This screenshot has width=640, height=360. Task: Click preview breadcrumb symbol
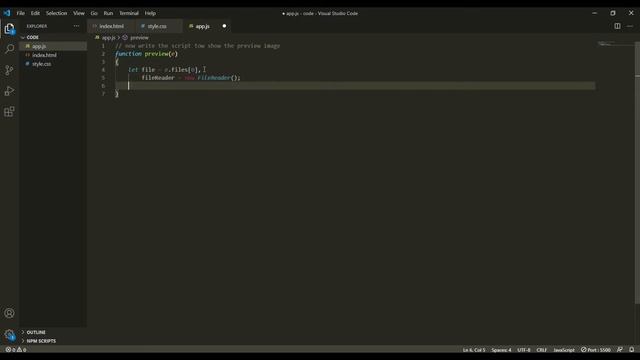[x=139, y=38]
